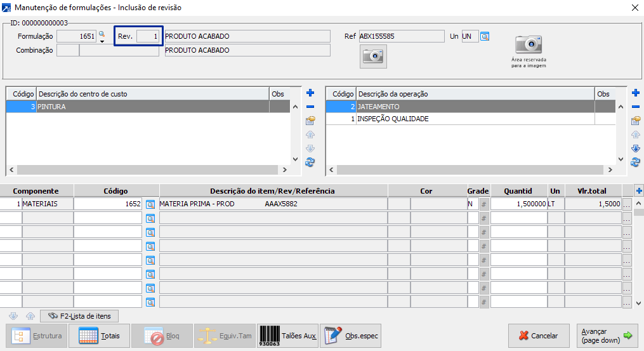The height and width of the screenshot is (351, 644).
Task: Click the item list move-up arrow icon
Action: (30, 316)
